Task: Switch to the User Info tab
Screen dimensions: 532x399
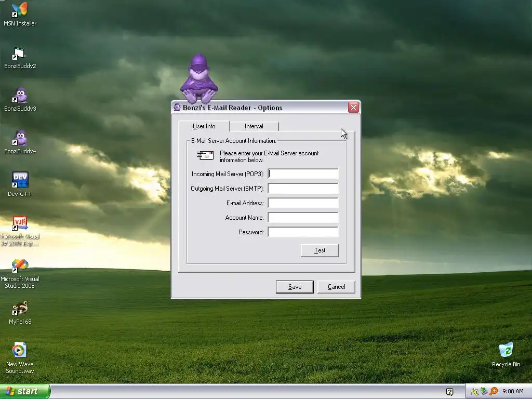Action: click(204, 126)
